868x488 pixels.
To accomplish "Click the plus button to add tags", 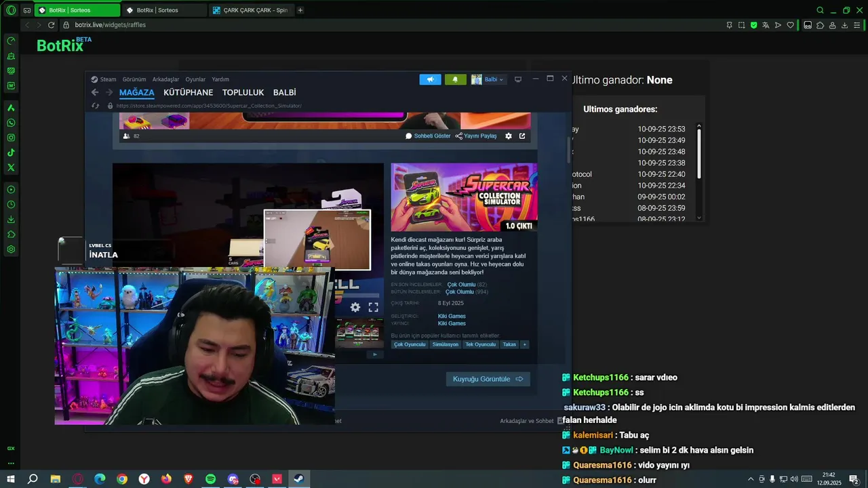I will [524, 344].
